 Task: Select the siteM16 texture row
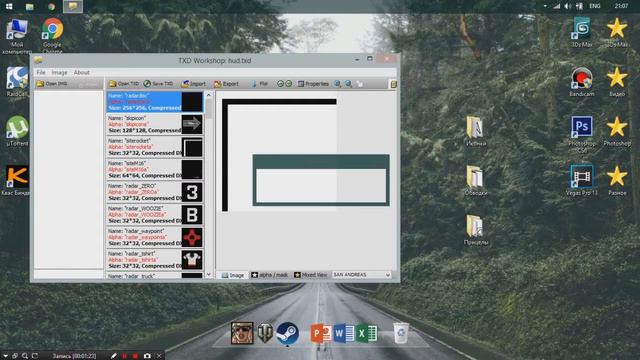click(x=154, y=169)
